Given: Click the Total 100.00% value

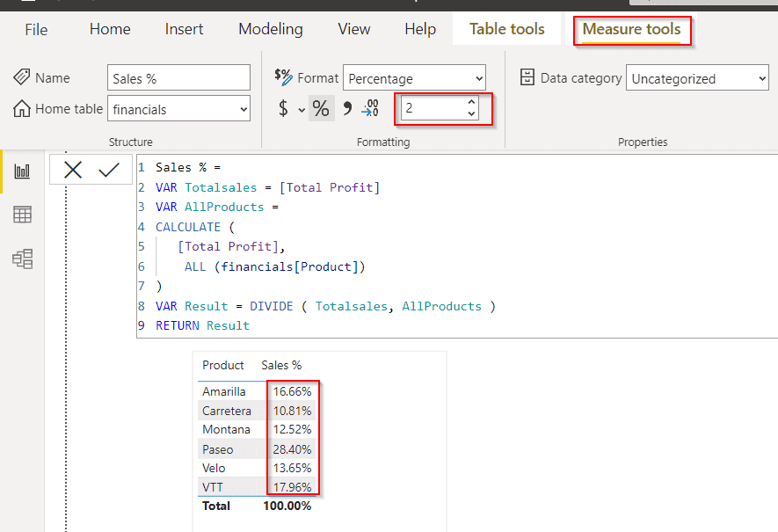Looking at the screenshot, I should tap(287, 506).
